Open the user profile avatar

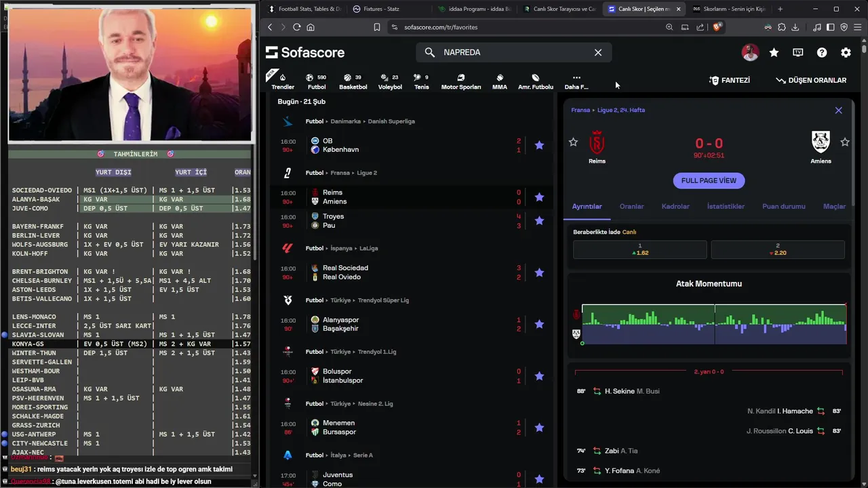click(x=750, y=52)
